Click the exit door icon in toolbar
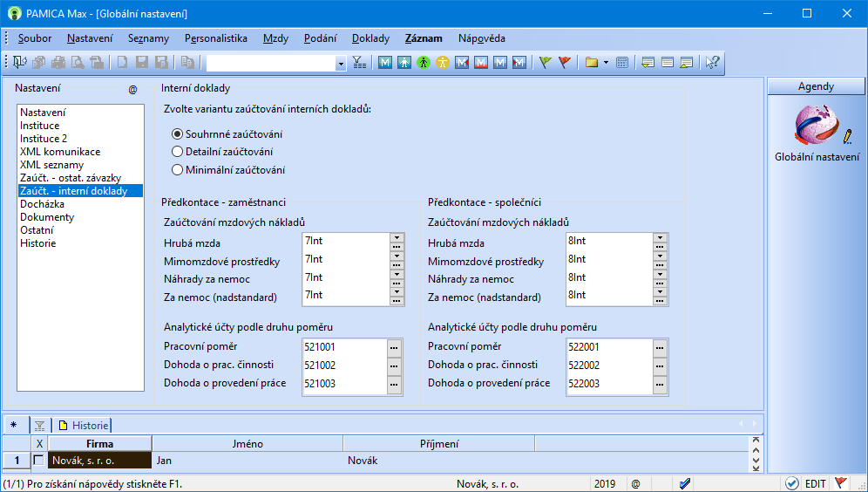 (x=19, y=63)
